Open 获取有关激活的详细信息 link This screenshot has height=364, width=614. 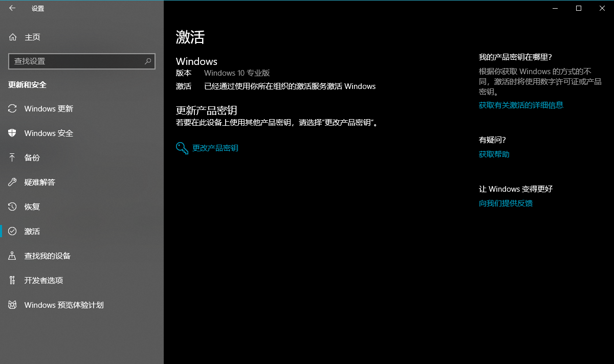(x=521, y=105)
